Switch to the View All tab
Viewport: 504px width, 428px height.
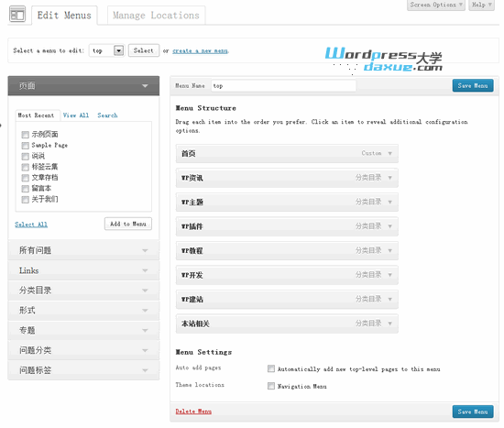pos(76,115)
